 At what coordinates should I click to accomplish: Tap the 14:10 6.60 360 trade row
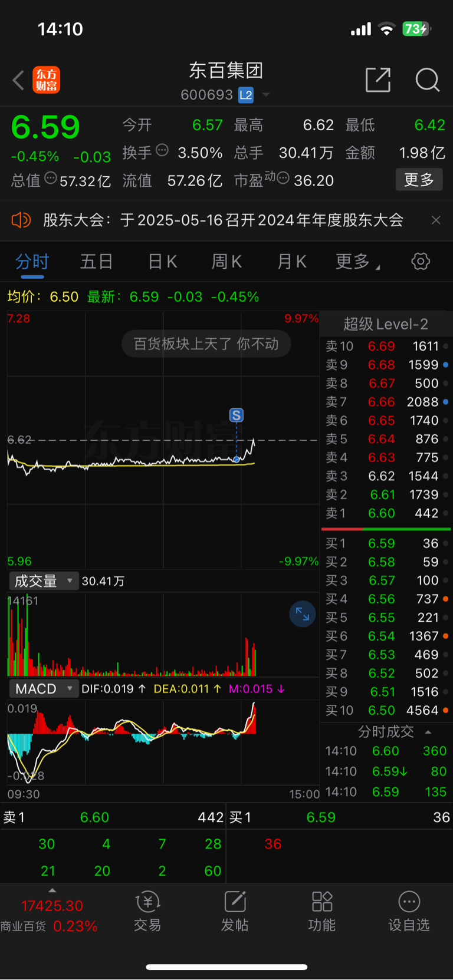click(386, 751)
